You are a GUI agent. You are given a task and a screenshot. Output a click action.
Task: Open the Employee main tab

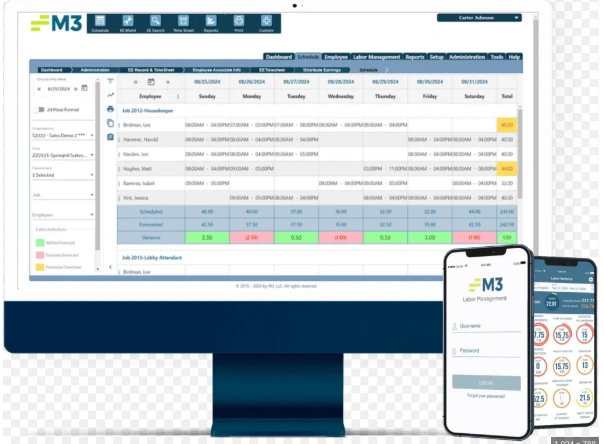pos(336,57)
